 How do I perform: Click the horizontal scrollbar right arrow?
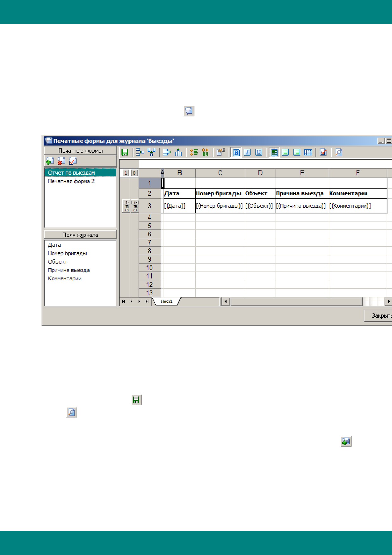pyautogui.click(x=389, y=302)
